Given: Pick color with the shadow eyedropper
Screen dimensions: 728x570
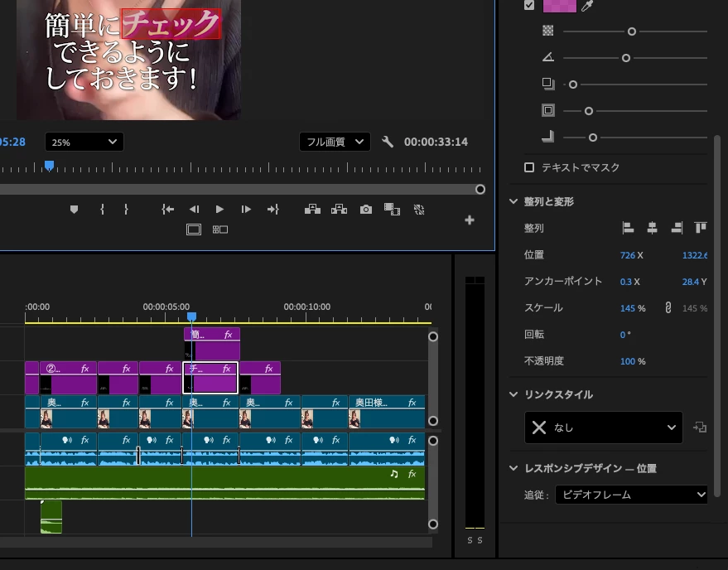Looking at the screenshot, I should pos(587,6).
